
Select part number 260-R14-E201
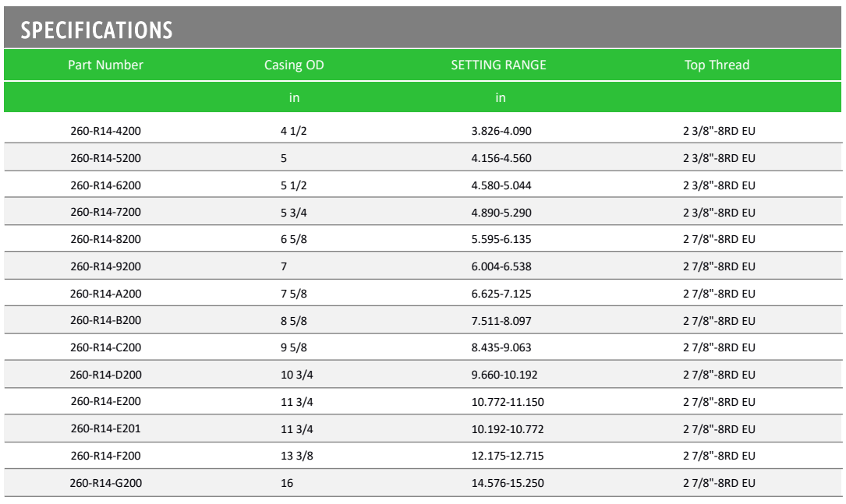(106, 429)
